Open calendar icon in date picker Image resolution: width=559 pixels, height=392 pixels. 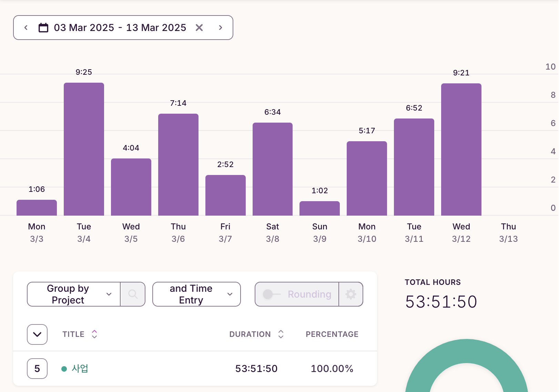43,28
